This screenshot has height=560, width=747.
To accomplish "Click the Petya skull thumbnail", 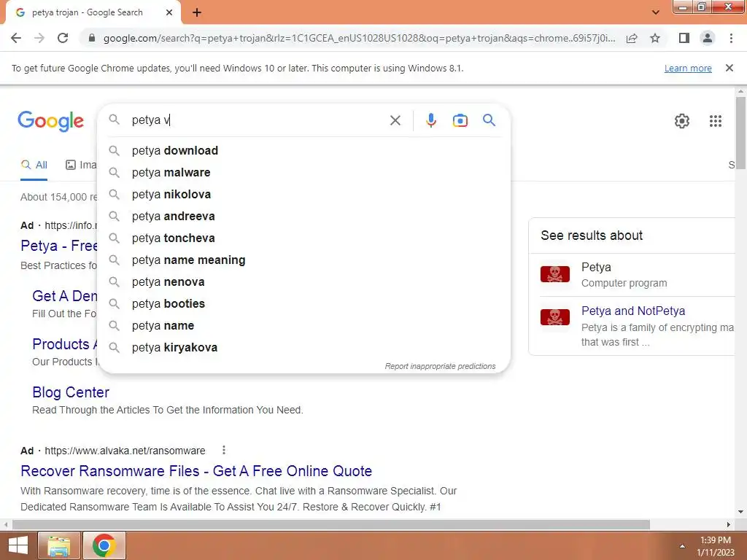I will tap(554, 274).
